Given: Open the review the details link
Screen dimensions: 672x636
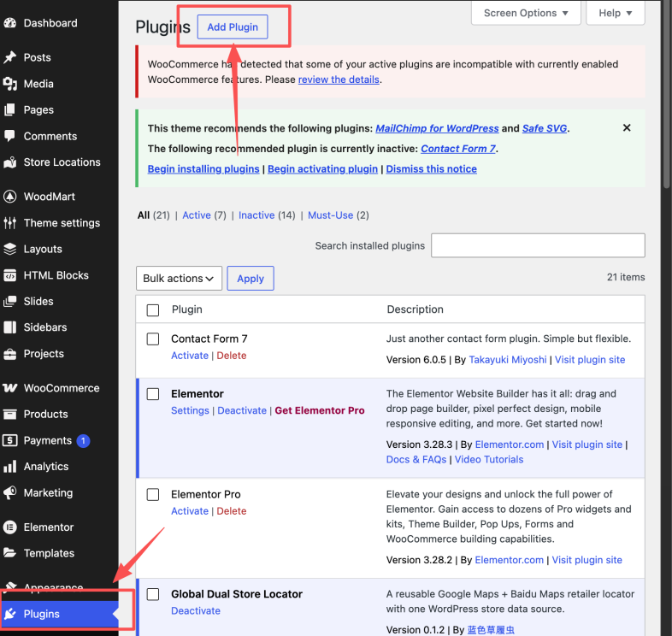Looking at the screenshot, I should click(339, 79).
